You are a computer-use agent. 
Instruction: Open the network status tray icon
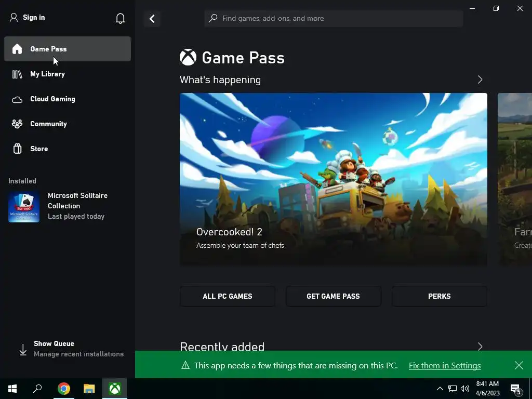(453, 389)
